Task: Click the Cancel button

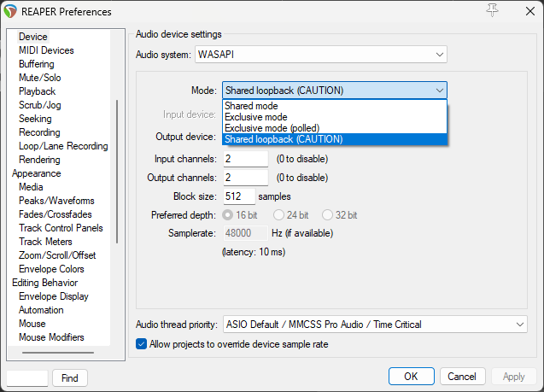Action: [x=461, y=377]
